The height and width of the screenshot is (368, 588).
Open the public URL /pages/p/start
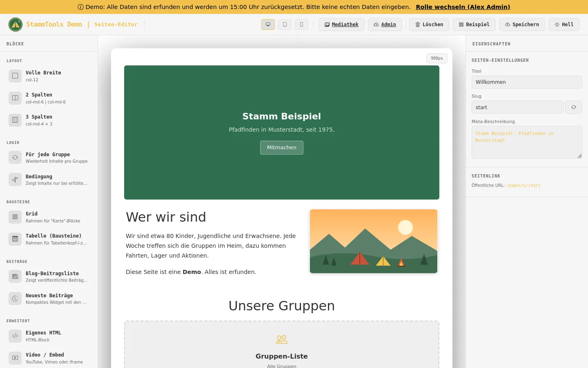[523, 186]
